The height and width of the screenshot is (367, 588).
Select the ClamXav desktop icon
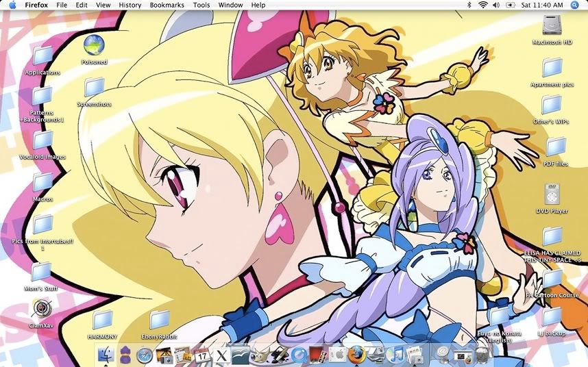click(x=41, y=314)
